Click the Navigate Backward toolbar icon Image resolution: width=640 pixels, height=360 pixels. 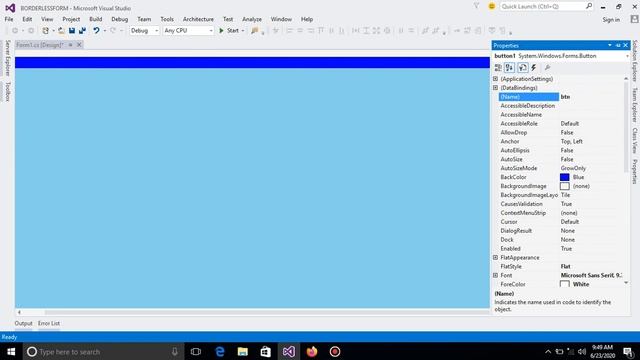[x=15, y=31]
